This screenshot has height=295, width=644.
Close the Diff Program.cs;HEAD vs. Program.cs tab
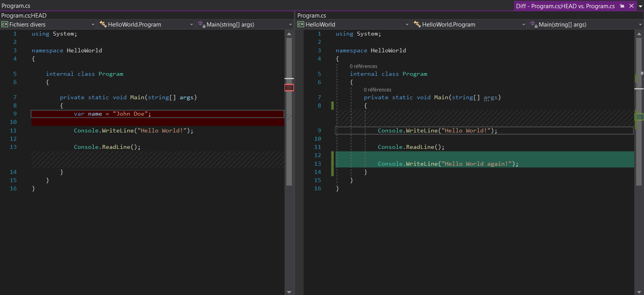(631, 6)
